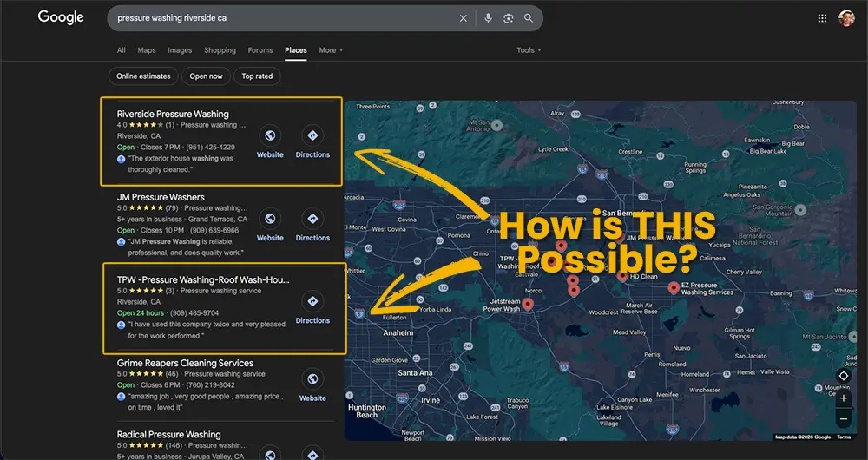Clear the search query with X icon
The height and width of the screenshot is (460, 868).
(x=464, y=18)
